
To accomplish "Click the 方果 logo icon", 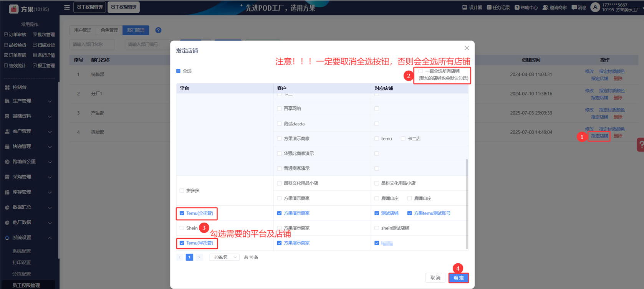I will coord(14,9).
